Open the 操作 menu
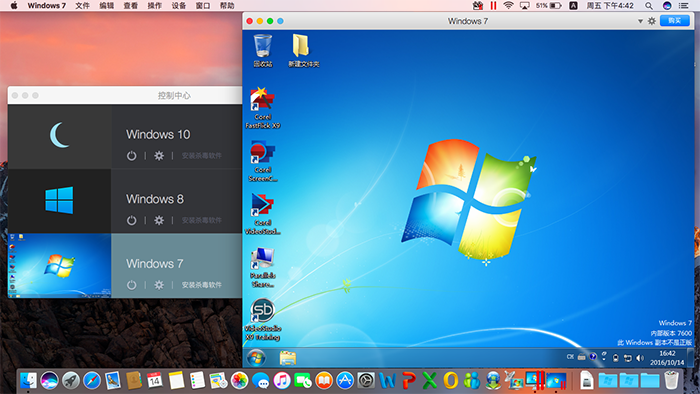700x394 pixels. (x=154, y=6)
